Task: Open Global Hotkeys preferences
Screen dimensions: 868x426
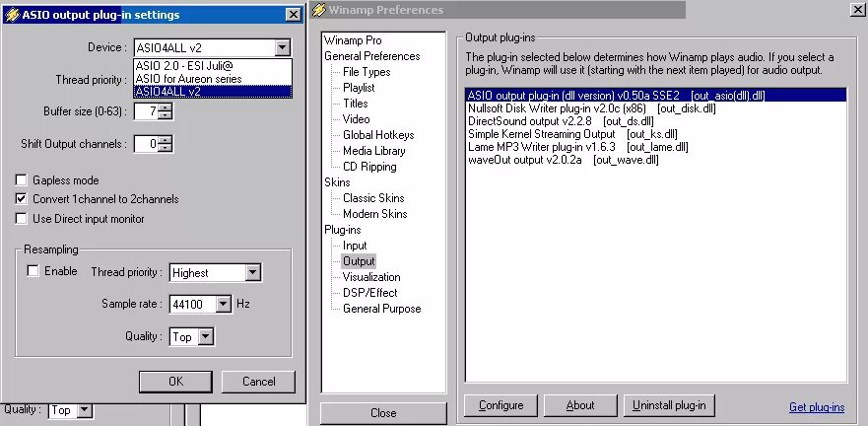Action: (x=378, y=135)
